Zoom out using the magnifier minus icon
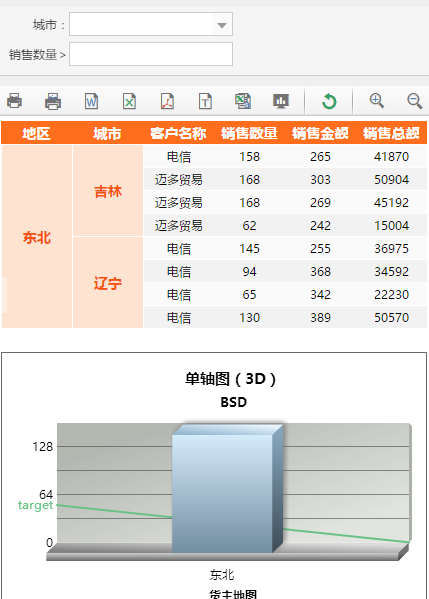429x599 pixels. pyautogui.click(x=414, y=101)
